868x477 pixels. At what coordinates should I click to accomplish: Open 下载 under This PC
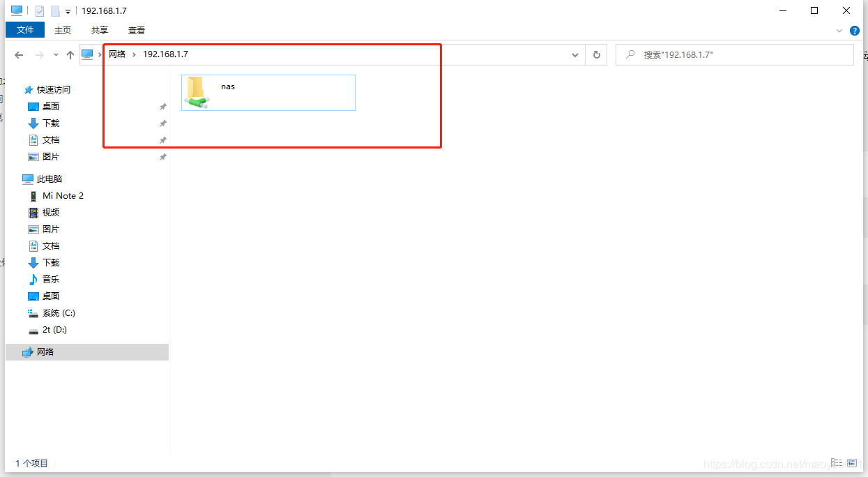pyautogui.click(x=51, y=262)
